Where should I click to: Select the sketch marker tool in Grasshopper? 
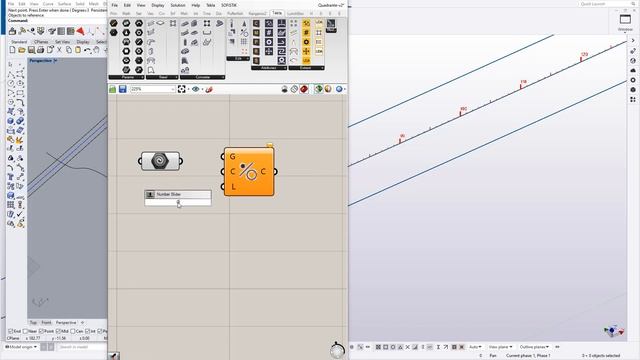209,89
